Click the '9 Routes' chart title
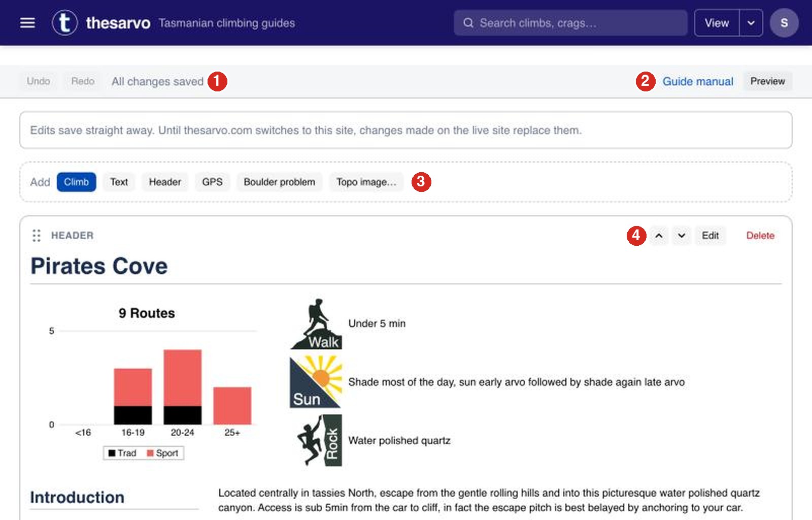812x520 pixels. pos(147,313)
